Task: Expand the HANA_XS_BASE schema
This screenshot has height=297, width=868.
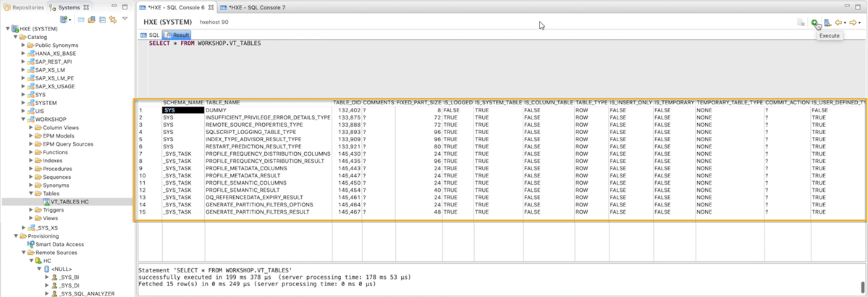Action: [x=23, y=53]
